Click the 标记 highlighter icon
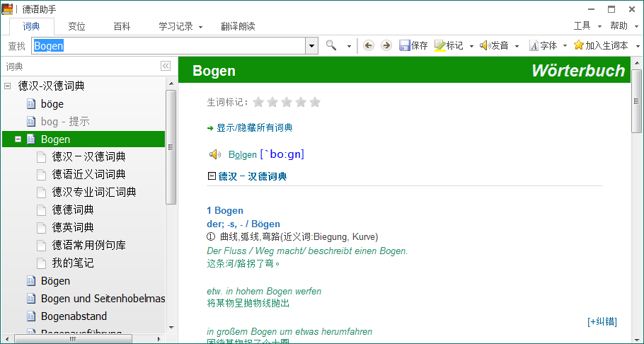 coord(439,45)
